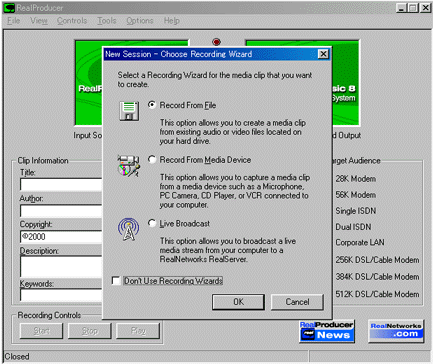433x364 pixels.
Task: Click the Start recording button
Action: pos(42,331)
